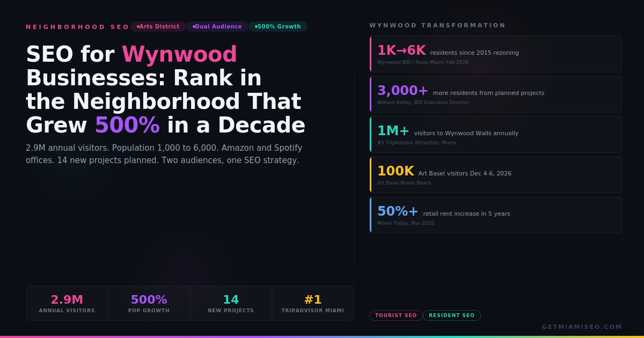
Task: Select the 50%+ retail rent increase card
Action: point(496,215)
